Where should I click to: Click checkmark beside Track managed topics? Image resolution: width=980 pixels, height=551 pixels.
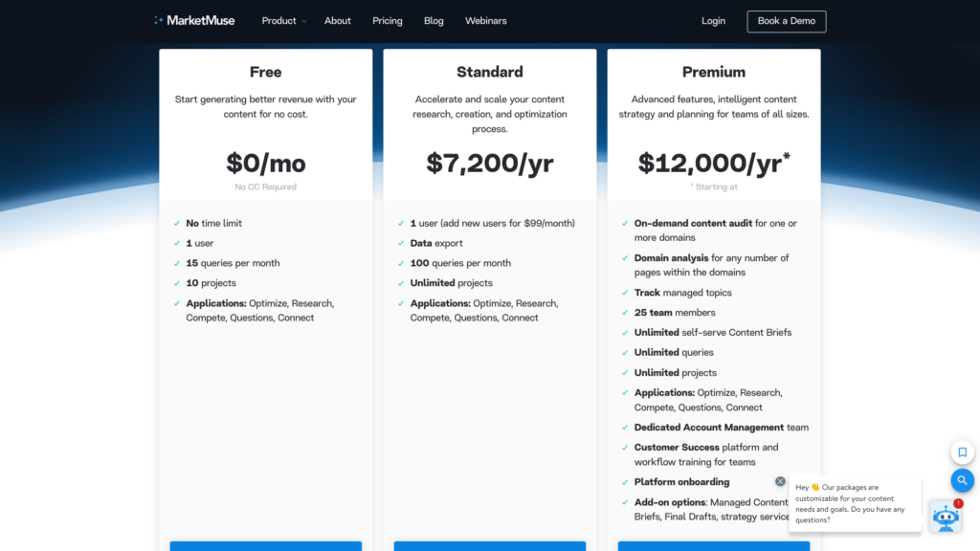(625, 293)
